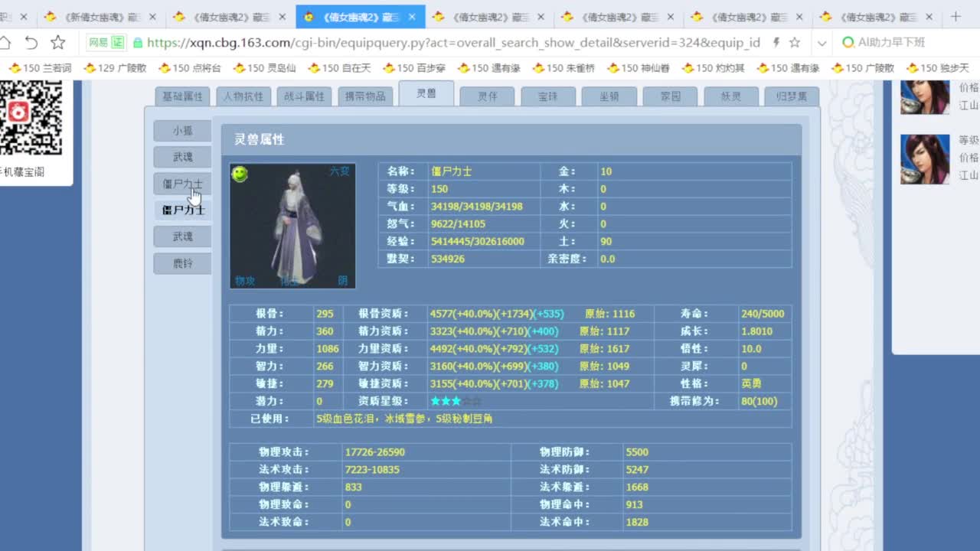Screen dimensions: 980x551
Task: Switch to the 宝珠 tab
Action: click(x=548, y=96)
